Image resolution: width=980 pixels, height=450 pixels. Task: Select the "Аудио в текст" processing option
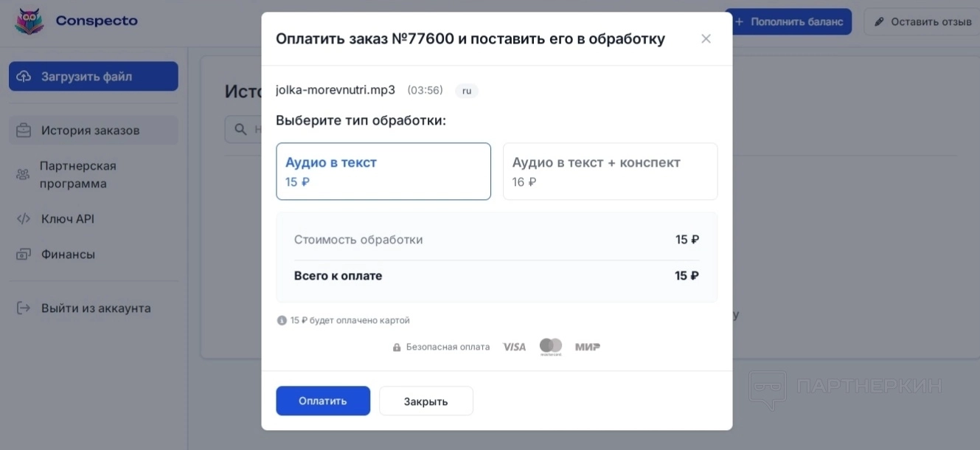coord(383,171)
